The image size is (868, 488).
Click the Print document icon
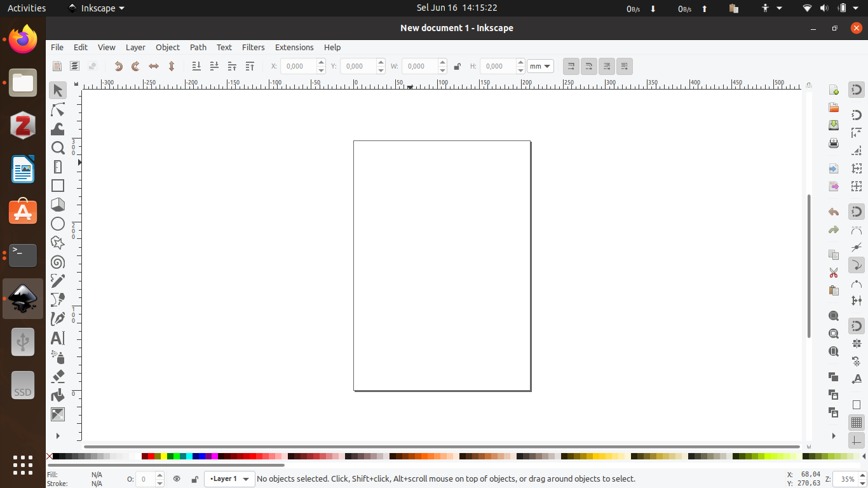(x=834, y=144)
